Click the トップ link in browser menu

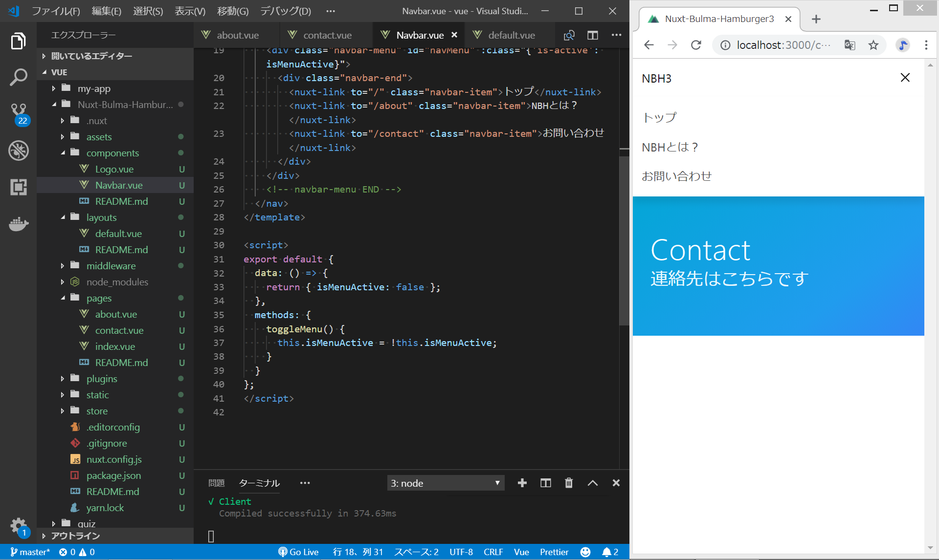pos(659,117)
